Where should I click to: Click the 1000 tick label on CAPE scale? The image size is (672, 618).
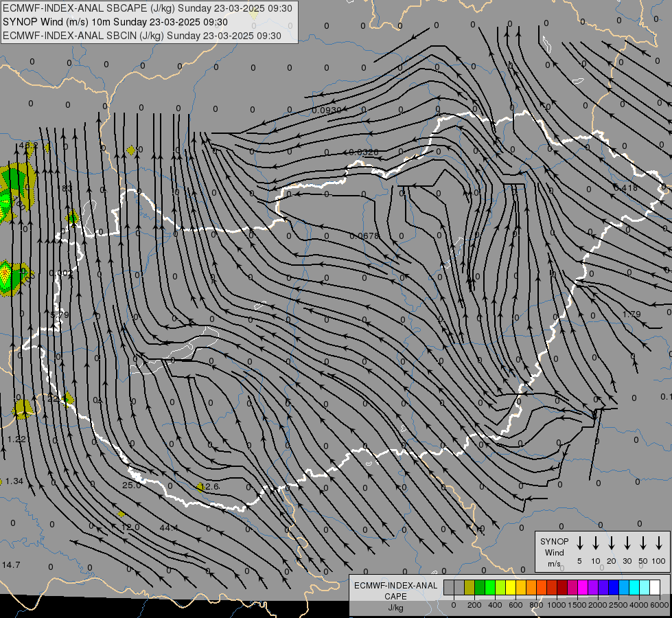pos(557,605)
